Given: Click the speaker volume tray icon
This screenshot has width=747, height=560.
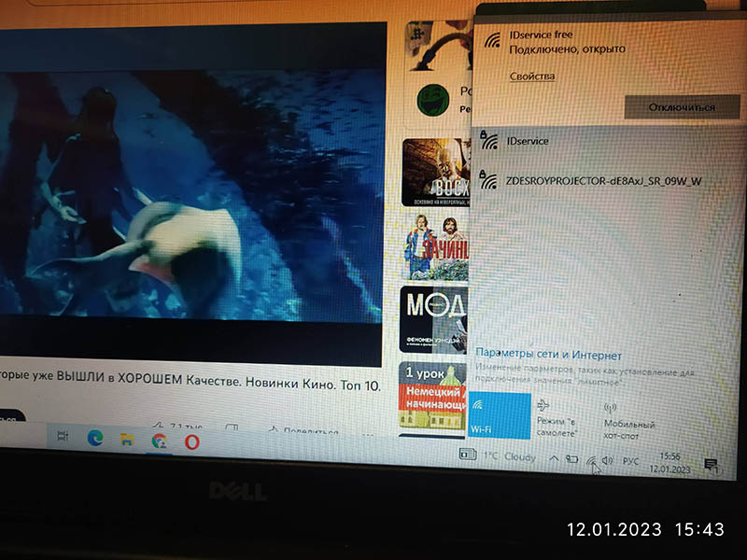Looking at the screenshot, I should [607, 460].
